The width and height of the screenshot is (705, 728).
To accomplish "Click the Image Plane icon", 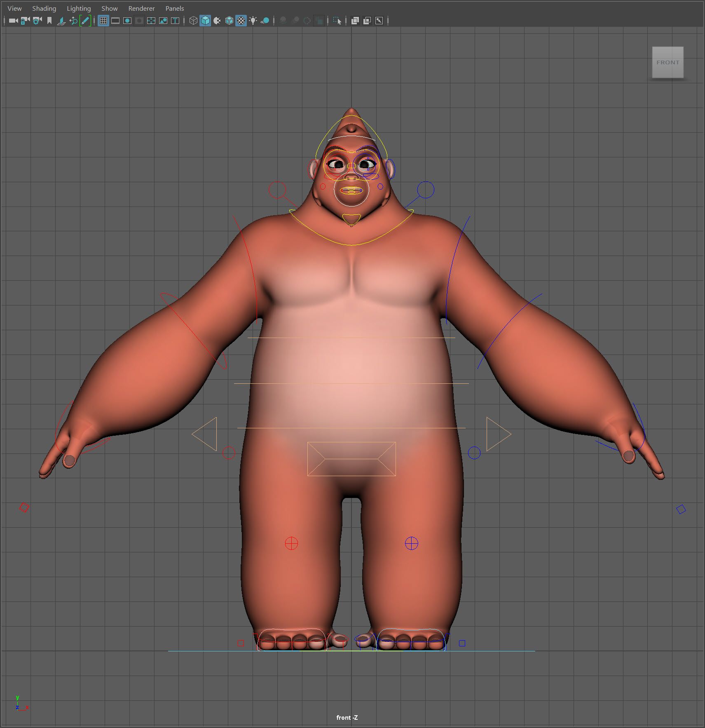I will 61,21.
